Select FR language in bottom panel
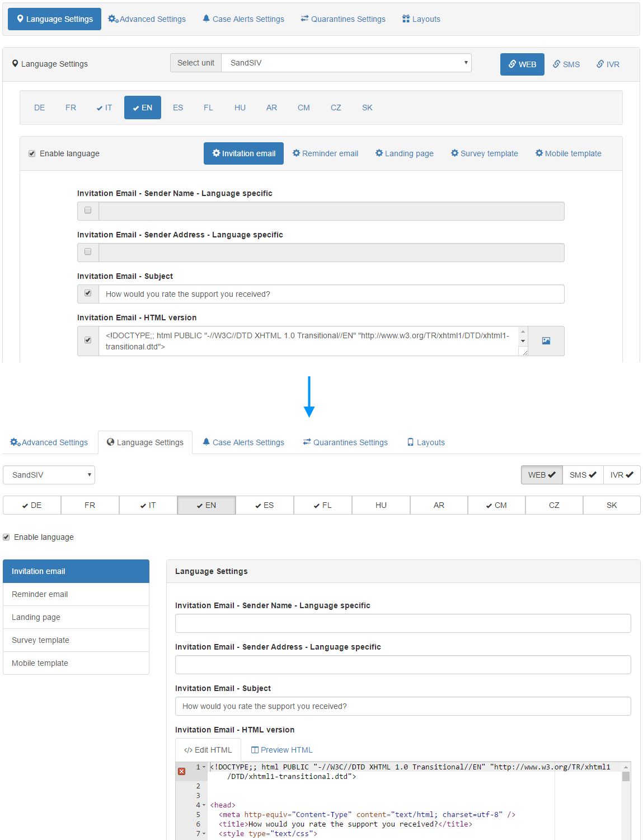The width and height of the screenshot is (643, 840). click(90, 505)
